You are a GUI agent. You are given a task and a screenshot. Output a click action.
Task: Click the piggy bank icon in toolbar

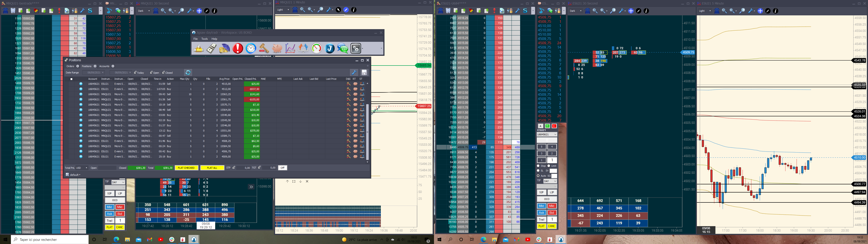(x=277, y=48)
